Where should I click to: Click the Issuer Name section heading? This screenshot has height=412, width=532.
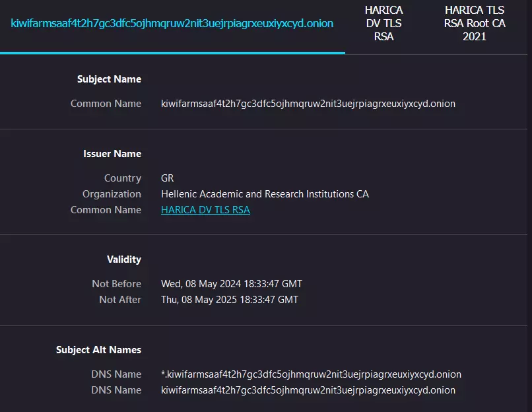coord(112,153)
